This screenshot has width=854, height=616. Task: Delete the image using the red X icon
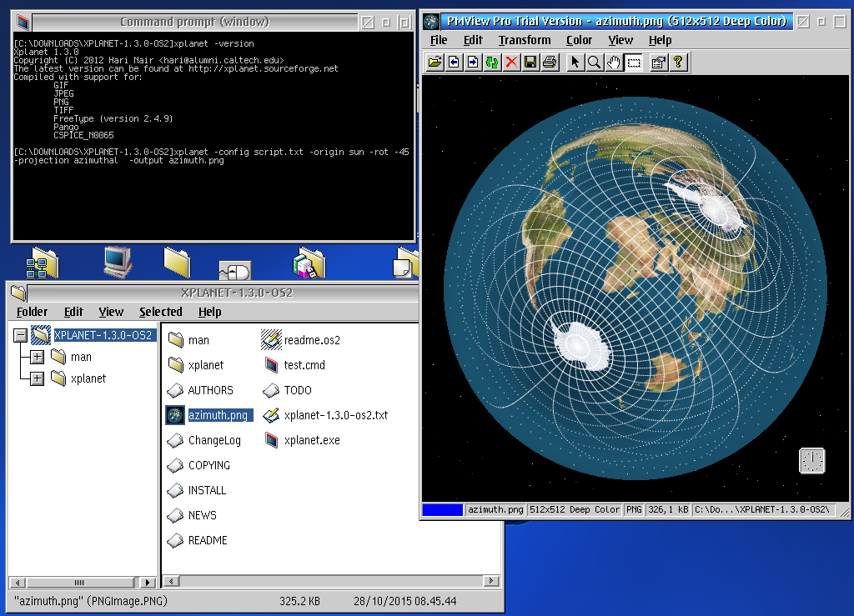(x=510, y=62)
